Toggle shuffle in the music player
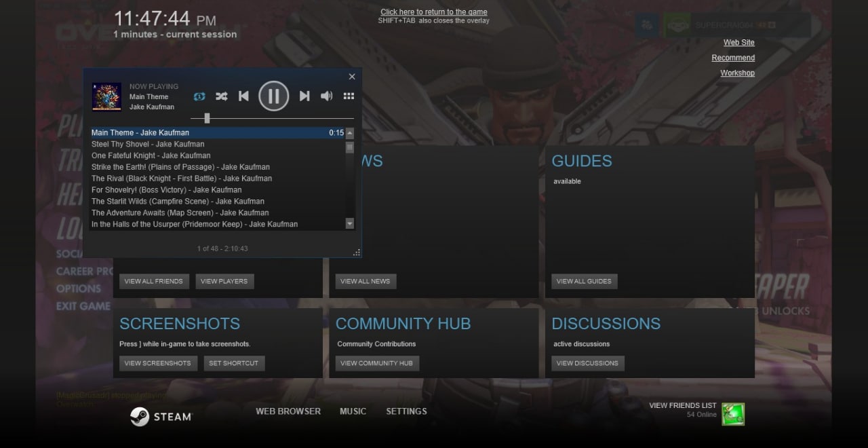Viewport: 868px width, 448px height. pyautogui.click(x=221, y=96)
